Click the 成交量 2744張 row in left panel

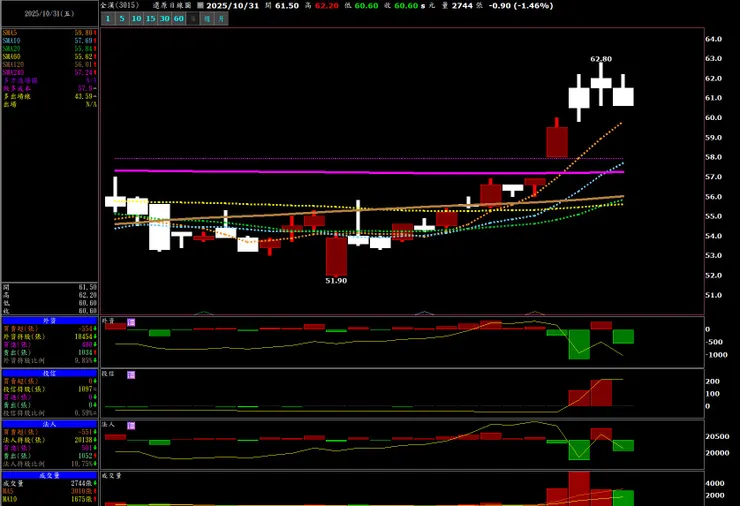tap(50, 483)
